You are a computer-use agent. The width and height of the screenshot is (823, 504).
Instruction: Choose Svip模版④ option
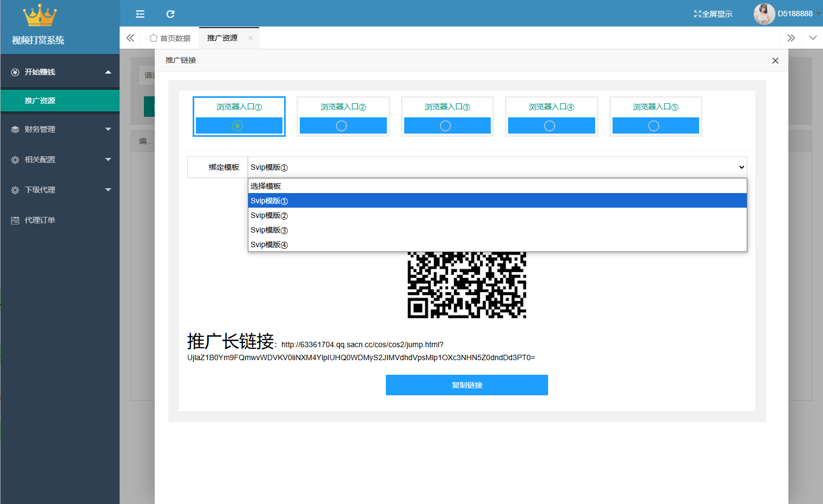point(497,244)
